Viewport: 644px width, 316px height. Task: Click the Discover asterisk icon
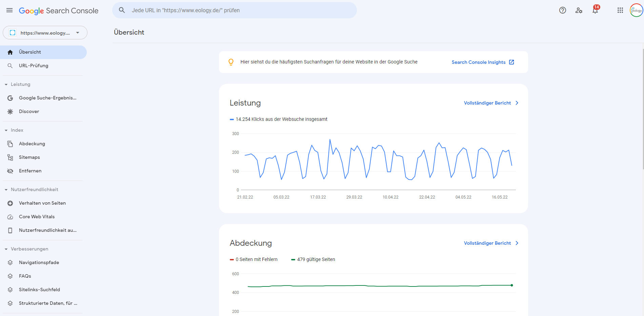(x=10, y=112)
